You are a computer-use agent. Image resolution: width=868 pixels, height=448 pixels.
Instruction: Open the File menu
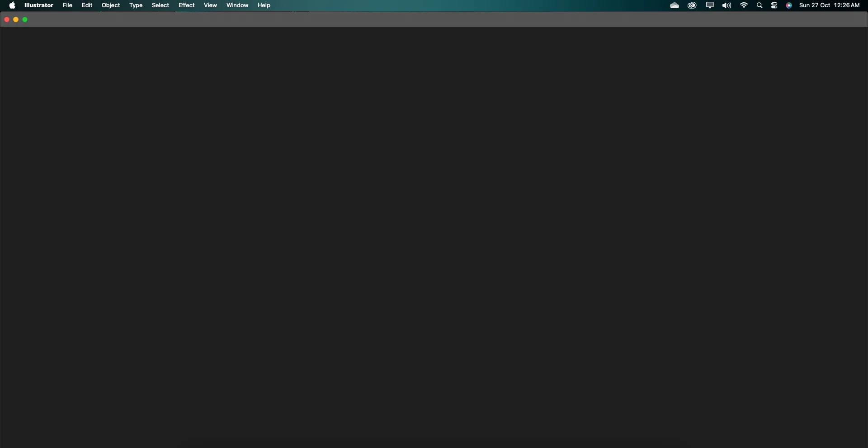pyautogui.click(x=67, y=5)
